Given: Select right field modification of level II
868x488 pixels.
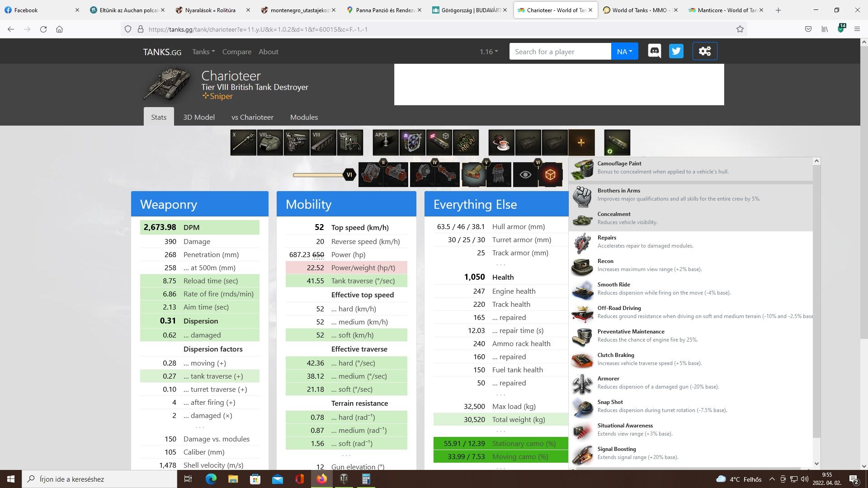Looking at the screenshot, I should 396,174.
